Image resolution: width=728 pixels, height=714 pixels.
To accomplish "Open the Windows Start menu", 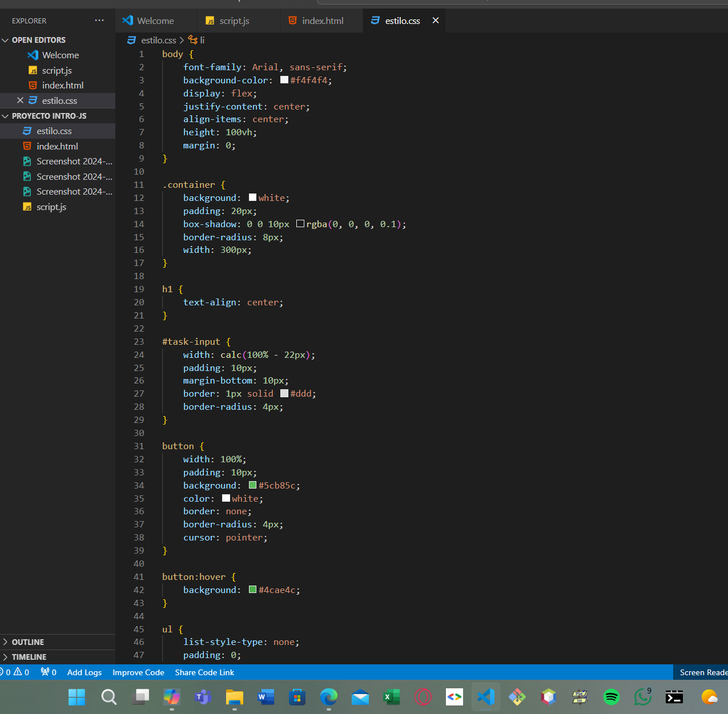I will [77, 697].
